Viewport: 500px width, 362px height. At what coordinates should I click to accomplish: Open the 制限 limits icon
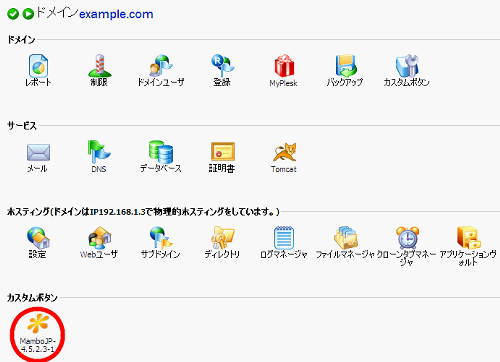pyautogui.click(x=99, y=66)
